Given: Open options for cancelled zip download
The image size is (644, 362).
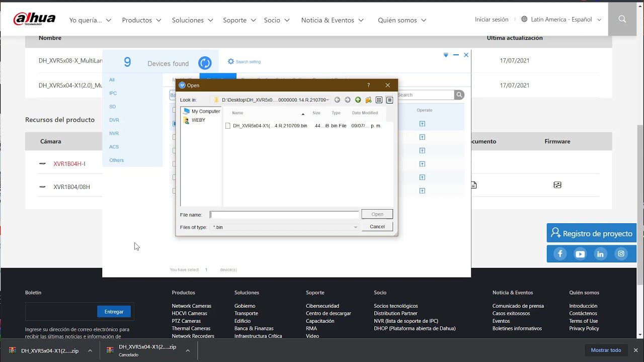Looking at the screenshot, I should [x=188, y=350].
